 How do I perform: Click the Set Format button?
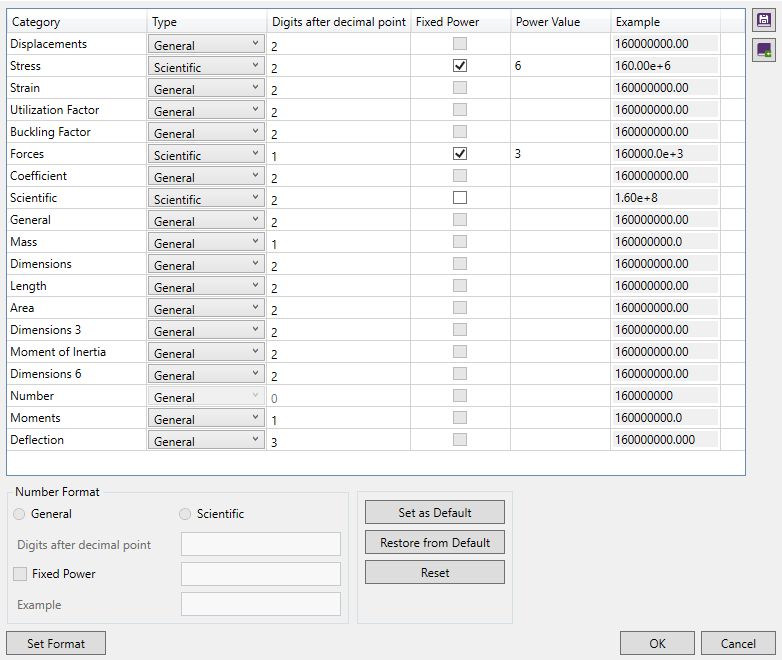click(x=56, y=643)
